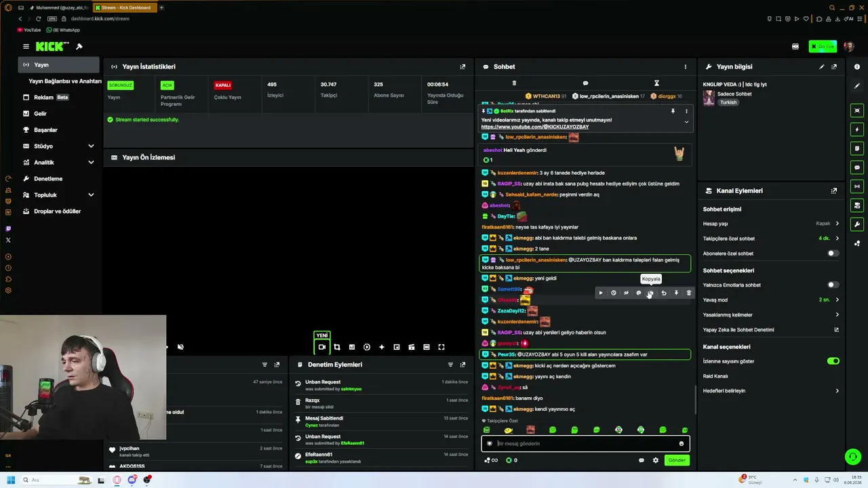
Task: Click the crop icon under stream preview
Action: click(x=336, y=347)
